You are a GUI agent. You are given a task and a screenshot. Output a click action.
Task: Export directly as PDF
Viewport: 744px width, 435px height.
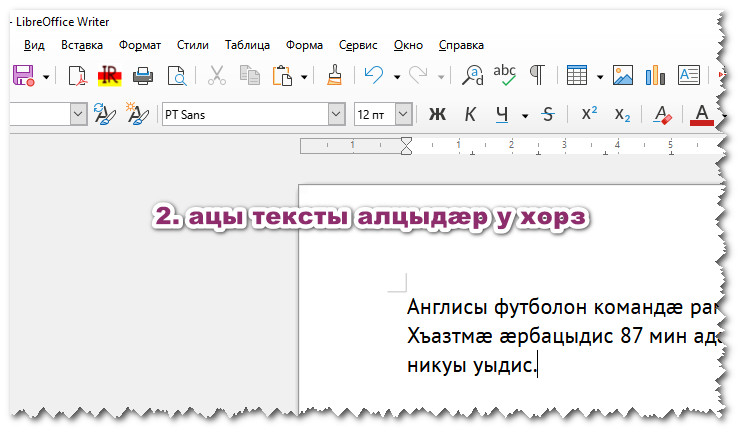point(77,75)
